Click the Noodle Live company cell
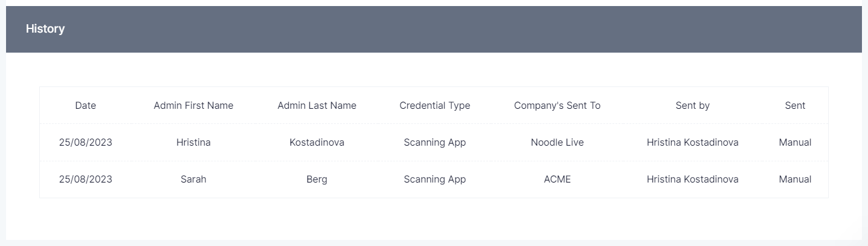 [x=557, y=143]
